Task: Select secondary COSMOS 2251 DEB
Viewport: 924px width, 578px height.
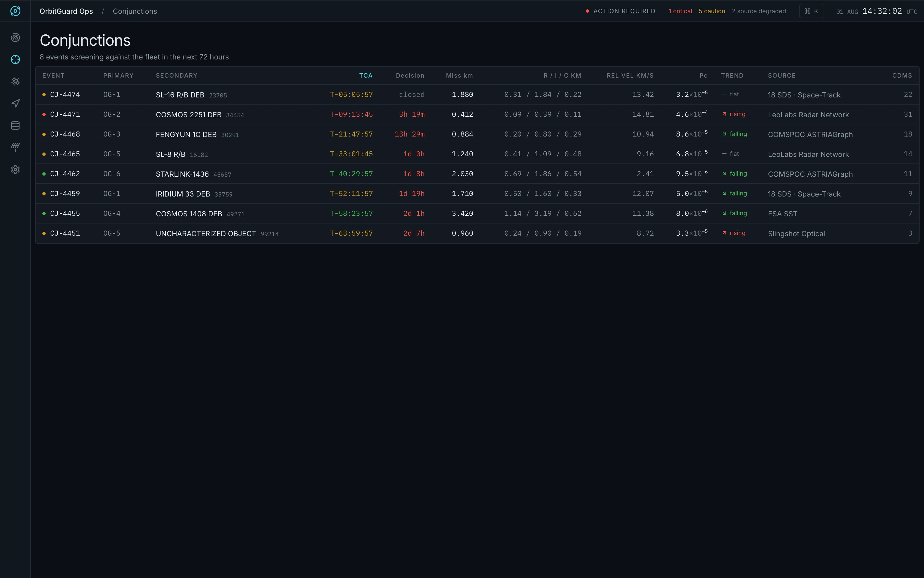Action: click(x=189, y=115)
